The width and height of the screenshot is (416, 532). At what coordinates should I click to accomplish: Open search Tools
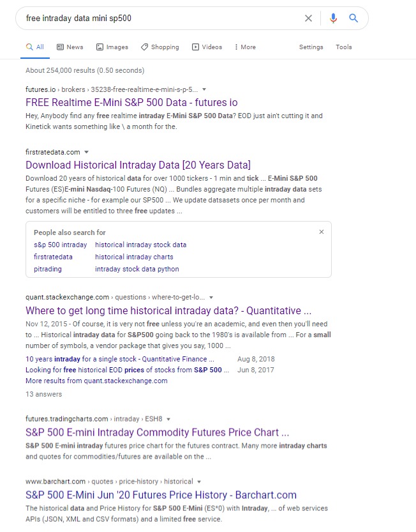tap(344, 47)
